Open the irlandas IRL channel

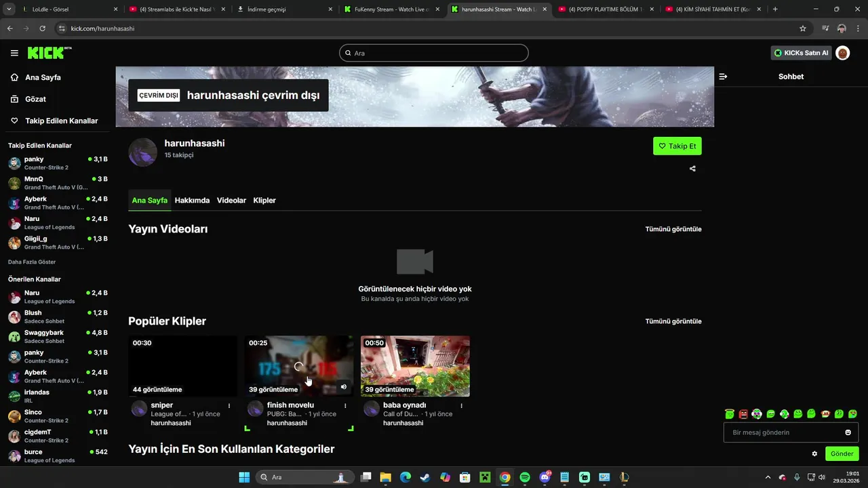[x=58, y=396]
